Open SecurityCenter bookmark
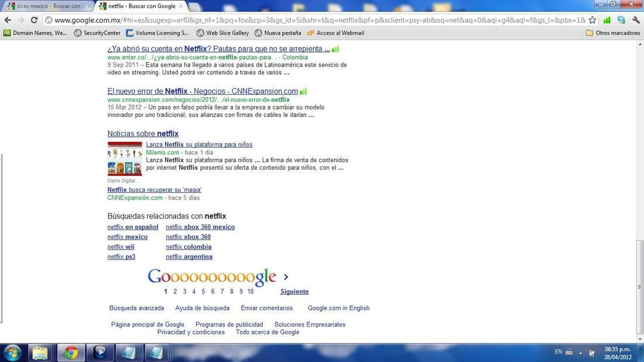The height and width of the screenshot is (362, 644). click(x=97, y=33)
